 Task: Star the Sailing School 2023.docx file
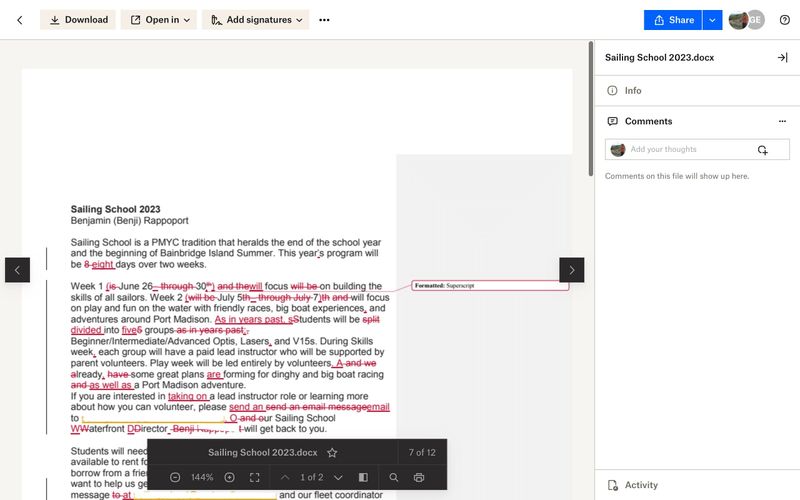332,453
